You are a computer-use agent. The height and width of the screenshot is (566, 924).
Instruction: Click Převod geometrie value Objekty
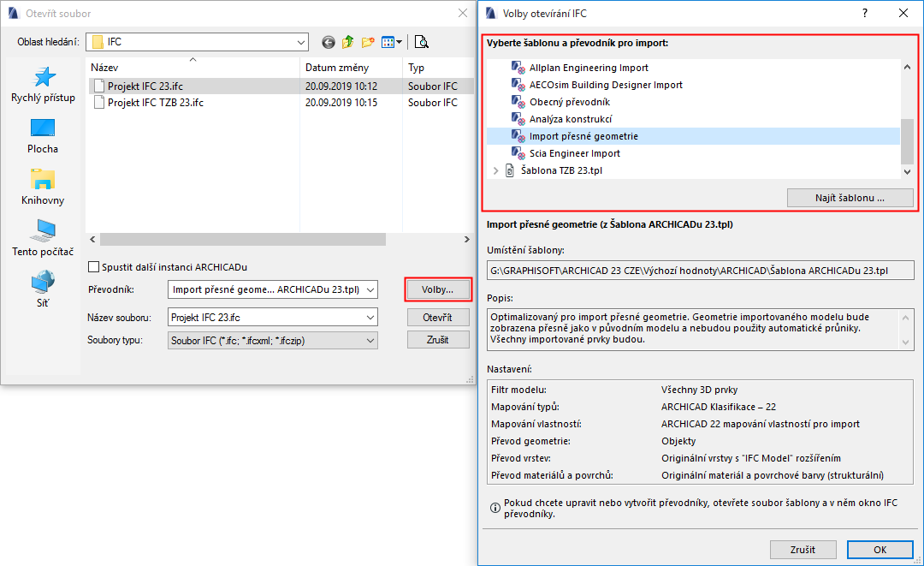[x=678, y=441]
